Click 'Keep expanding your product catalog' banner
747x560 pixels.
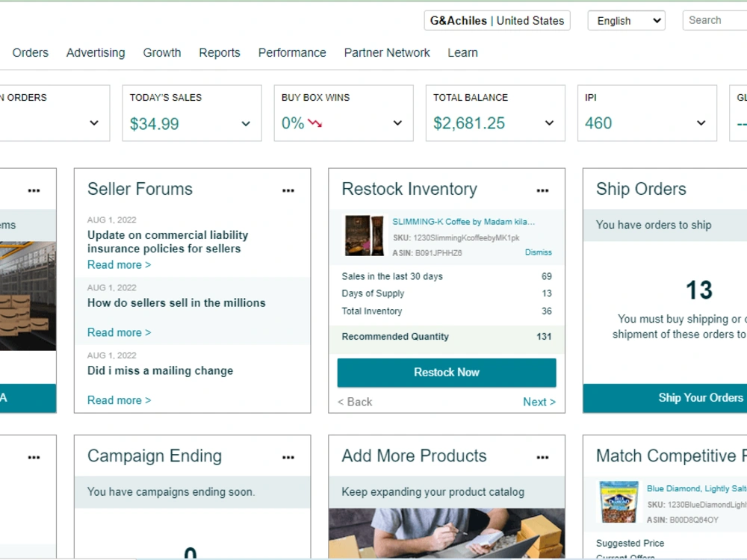tap(447, 492)
